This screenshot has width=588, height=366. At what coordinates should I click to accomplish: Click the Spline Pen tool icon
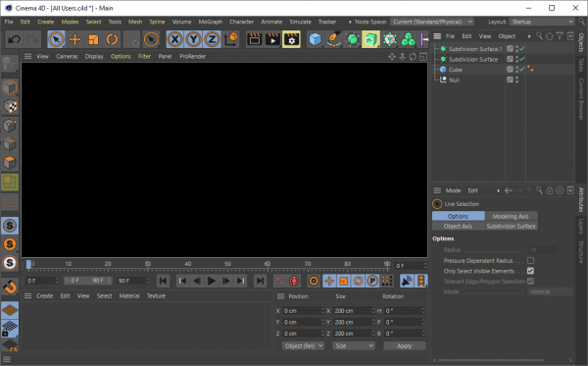333,39
